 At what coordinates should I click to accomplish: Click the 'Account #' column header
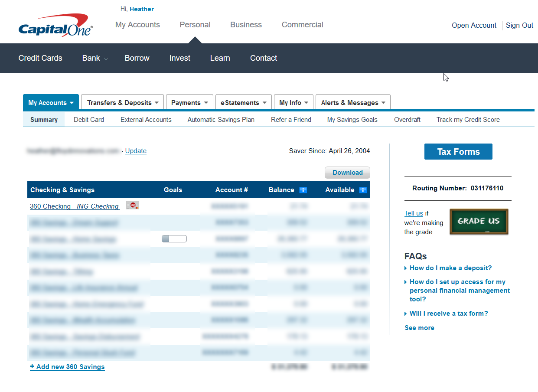coord(232,190)
